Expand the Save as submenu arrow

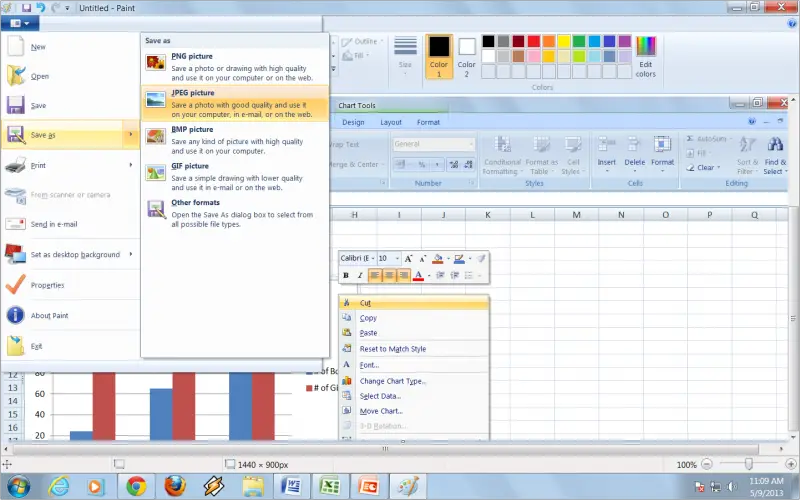pos(131,135)
